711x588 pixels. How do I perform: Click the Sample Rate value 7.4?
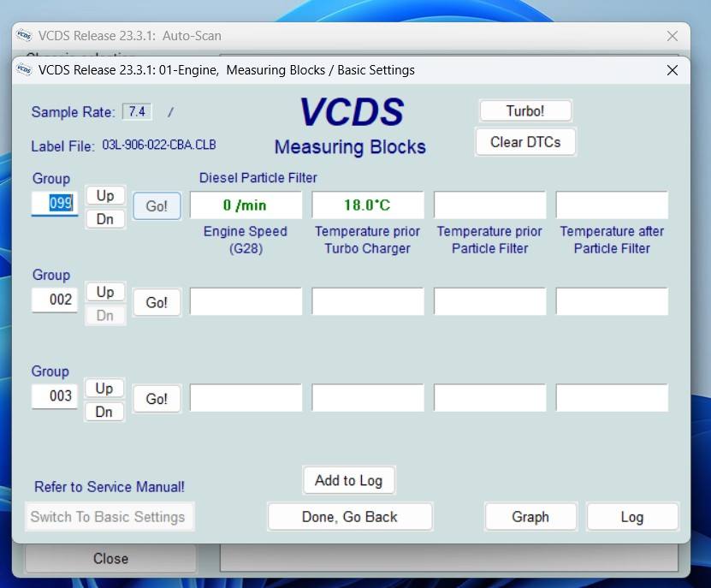click(137, 111)
